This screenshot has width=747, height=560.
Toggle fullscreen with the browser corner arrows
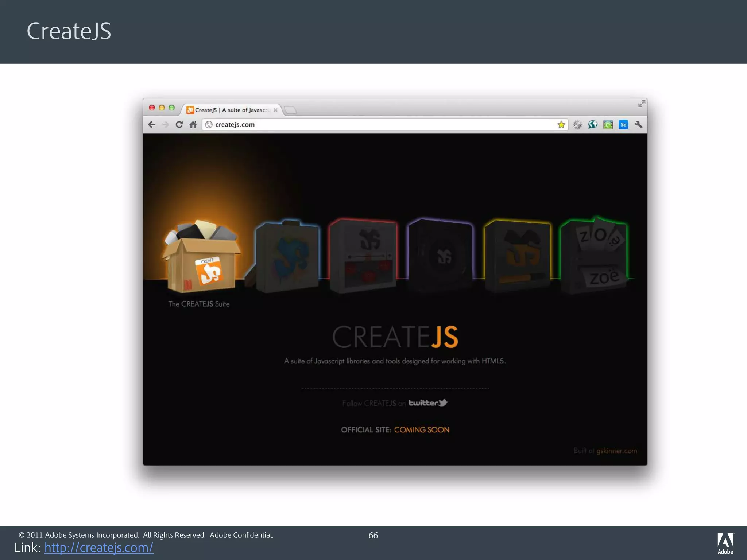click(x=642, y=104)
